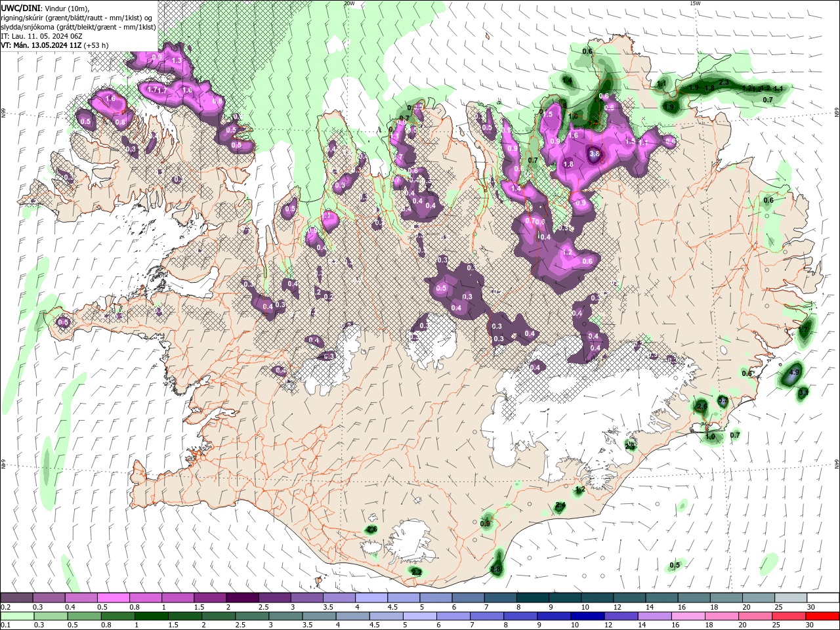
Task: Click the "IT: Lau. 11. 05. 2024 06Z" line
Action: coord(43,36)
